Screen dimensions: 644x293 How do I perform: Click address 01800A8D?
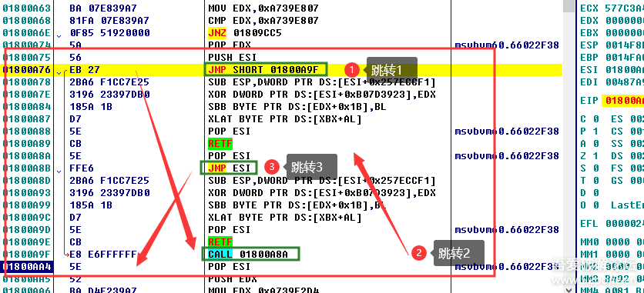26,180
